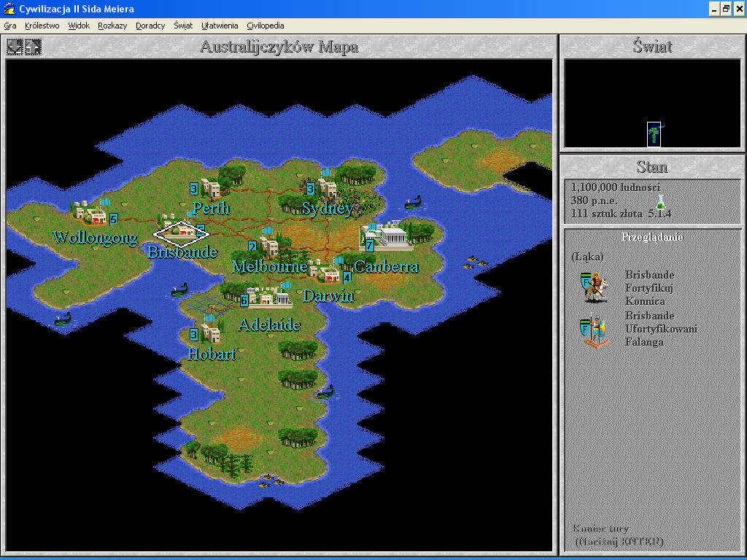Open the Doradcy menu
Image resolution: width=747 pixels, height=560 pixels.
(150, 25)
